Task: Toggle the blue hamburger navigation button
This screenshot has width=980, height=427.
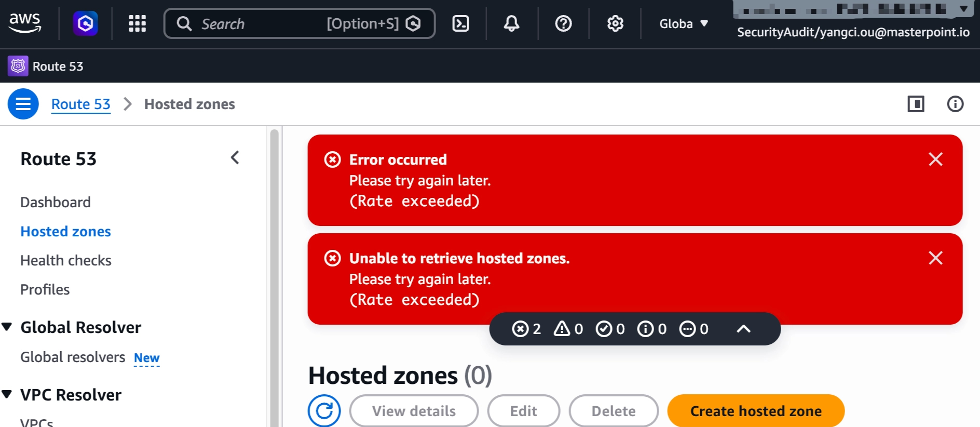Action: [x=23, y=104]
